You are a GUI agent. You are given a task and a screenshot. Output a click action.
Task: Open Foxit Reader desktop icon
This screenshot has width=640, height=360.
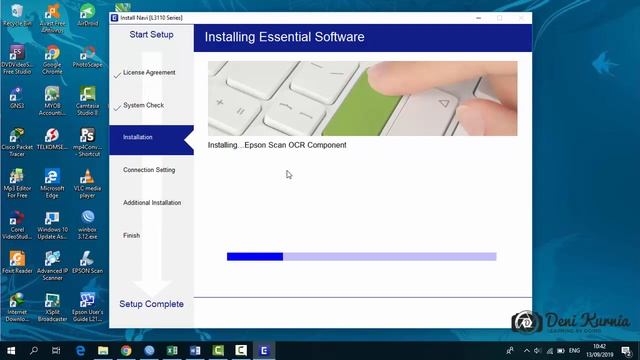coord(17,262)
